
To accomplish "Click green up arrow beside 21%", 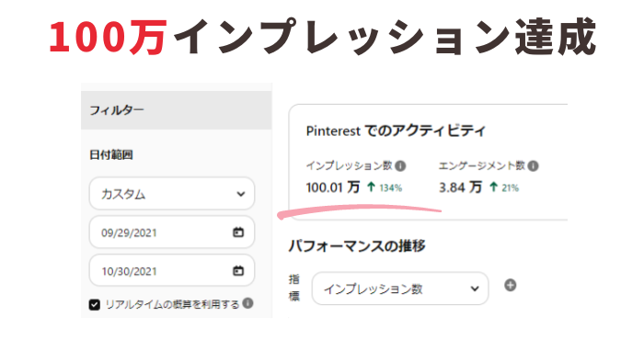I will click(493, 187).
